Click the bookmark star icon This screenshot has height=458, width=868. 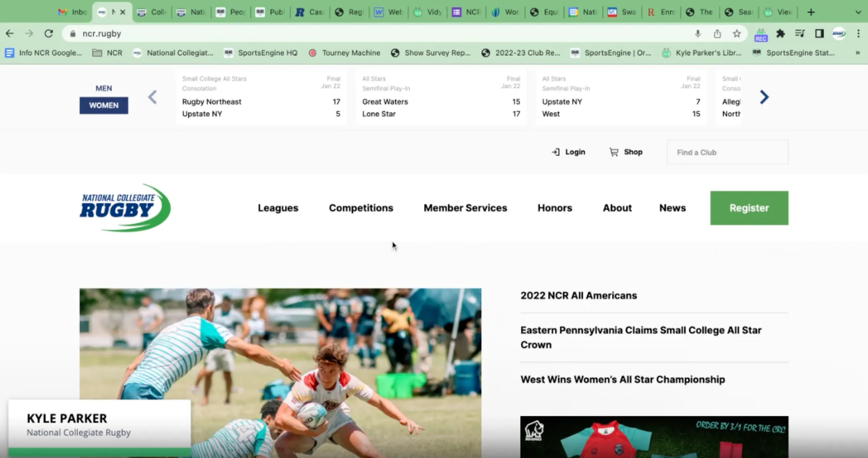click(x=737, y=34)
